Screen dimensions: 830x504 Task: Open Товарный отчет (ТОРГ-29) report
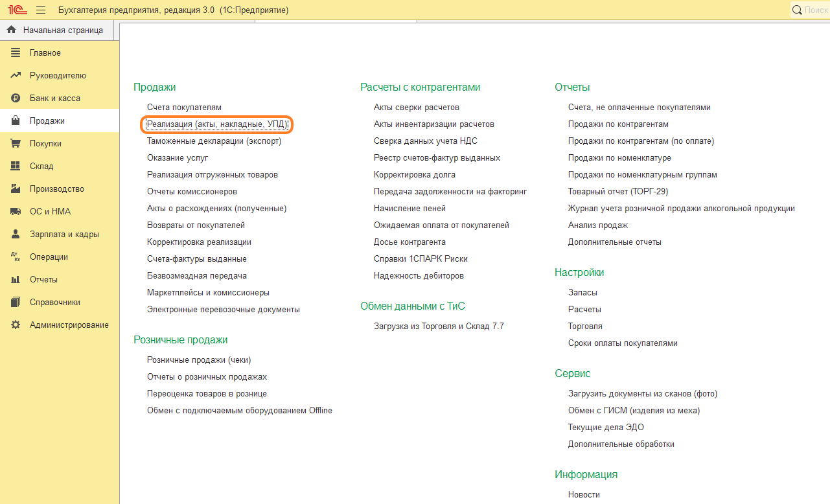click(618, 192)
